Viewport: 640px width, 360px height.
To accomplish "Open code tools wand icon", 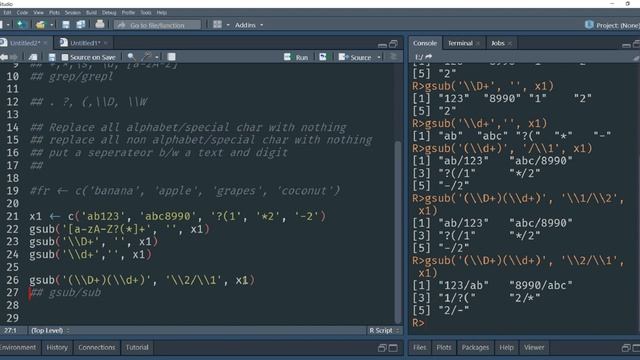I will (147, 57).
